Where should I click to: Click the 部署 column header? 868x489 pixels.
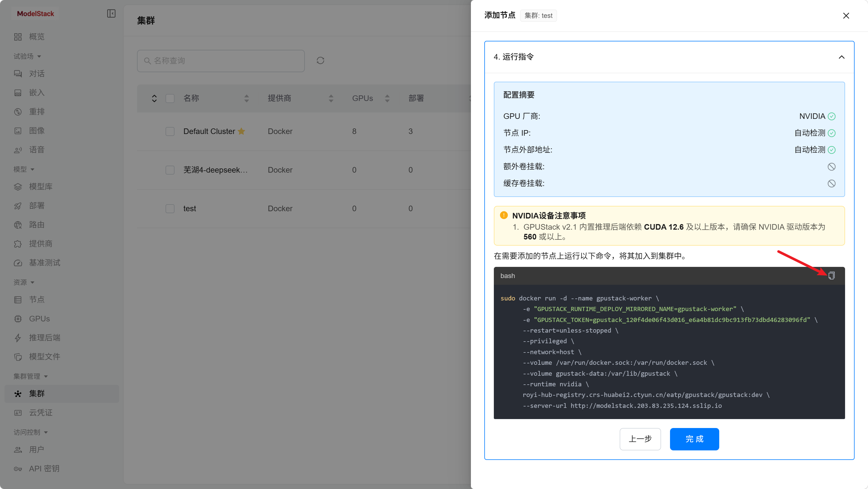coord(416,98)
